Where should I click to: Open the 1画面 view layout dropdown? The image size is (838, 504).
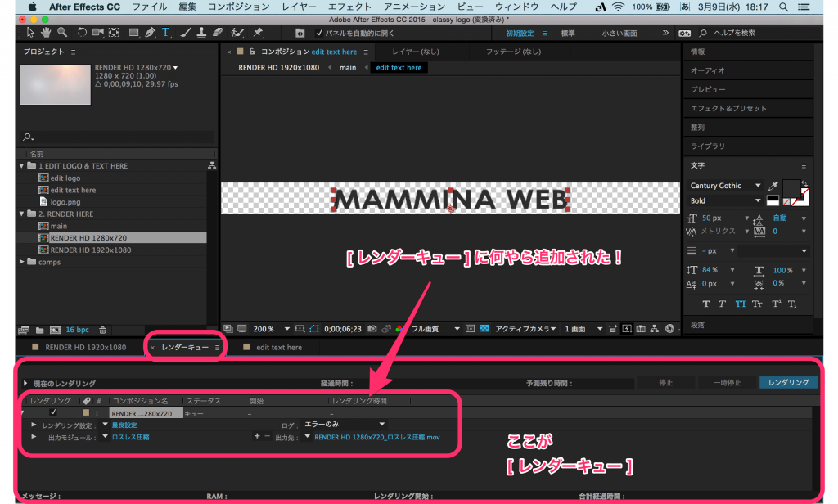(x=583, y=329)
